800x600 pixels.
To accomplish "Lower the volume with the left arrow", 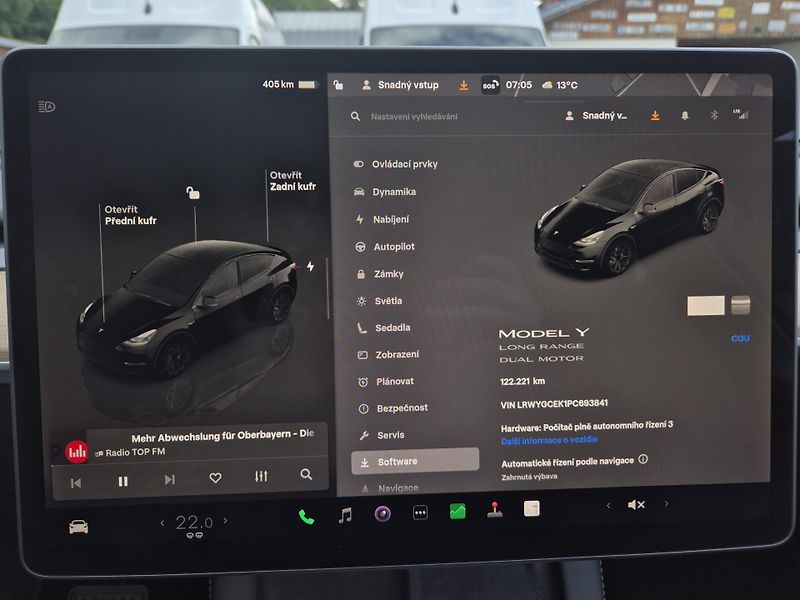I will pos(608,506).
